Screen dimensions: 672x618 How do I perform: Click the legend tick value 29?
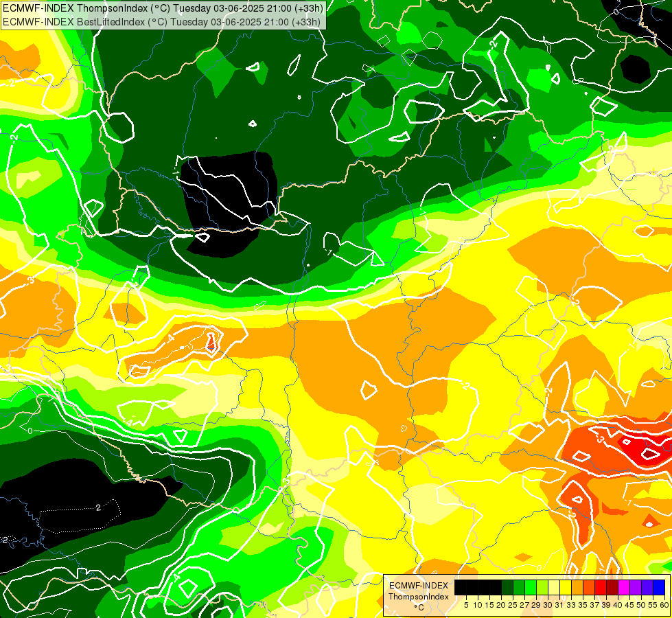536,605
